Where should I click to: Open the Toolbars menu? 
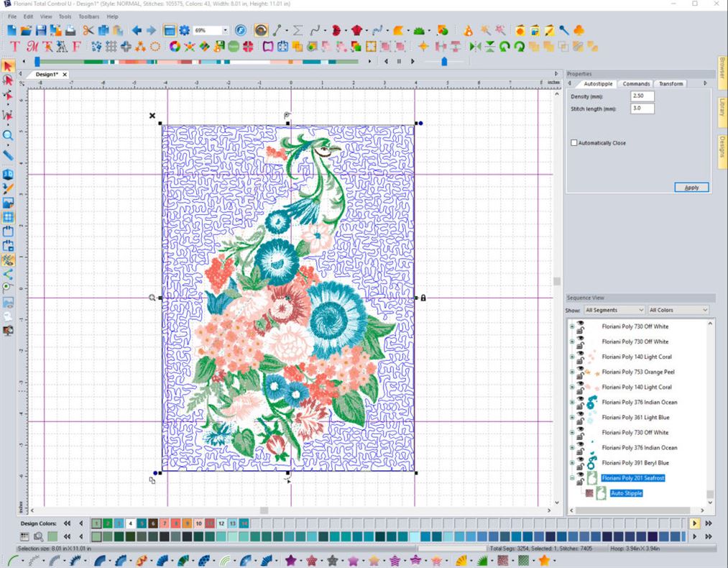coord(88,16)
